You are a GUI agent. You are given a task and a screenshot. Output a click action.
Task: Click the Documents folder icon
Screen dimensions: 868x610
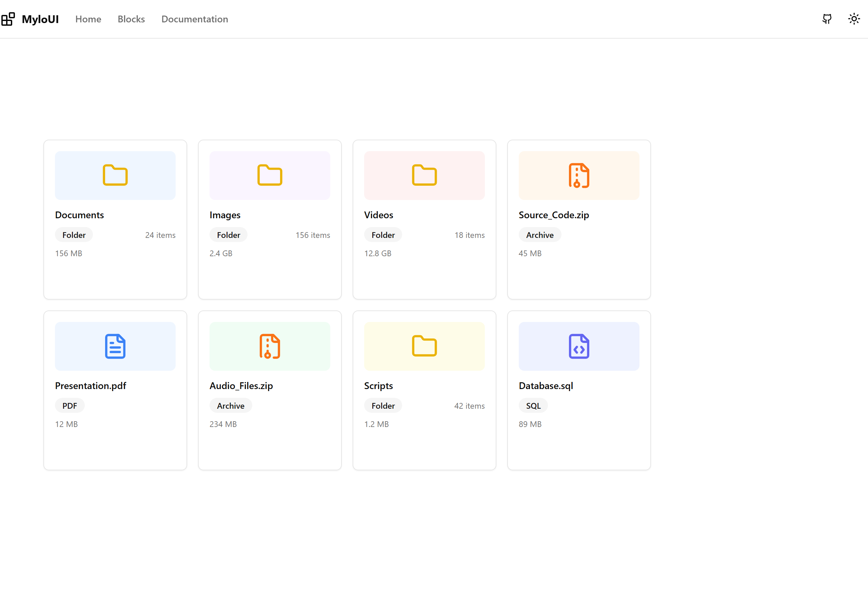tap(115, 175)
